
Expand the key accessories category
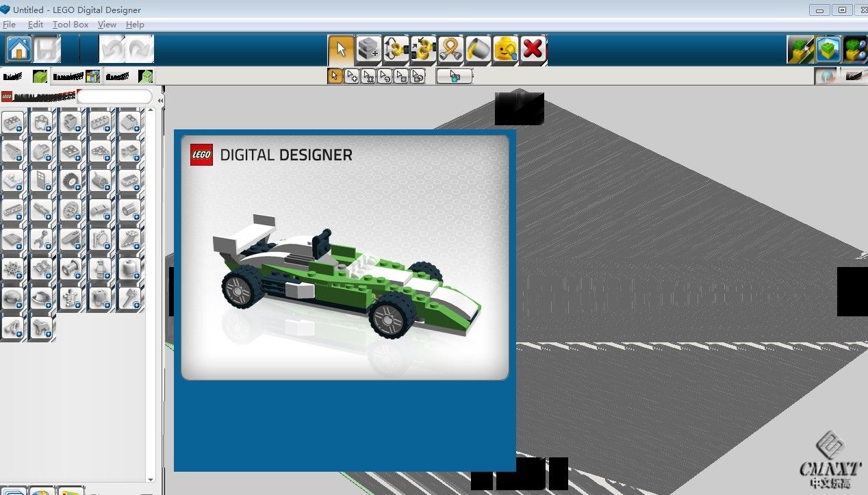pyautogui.click(x=130, y=298)
